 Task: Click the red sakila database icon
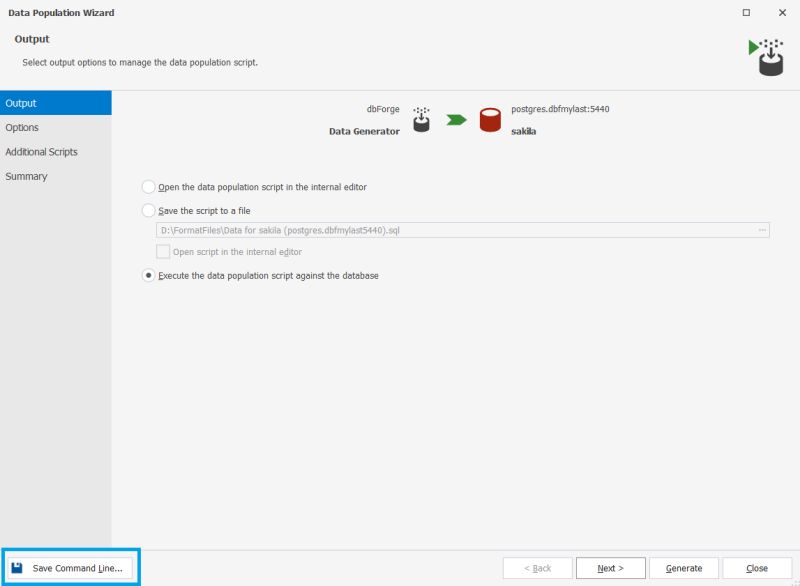tap(490, 120)
